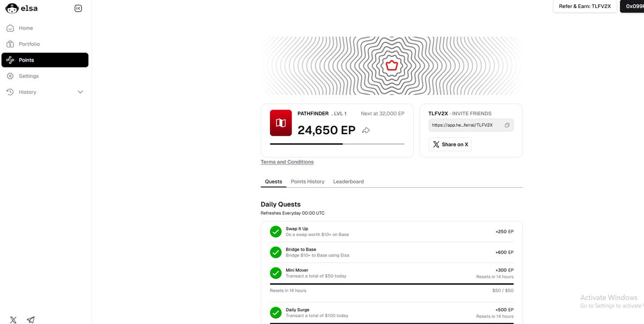Screen dimensions: 644x324
Task: Open the Terms and Conditions link
Action: click(x=287, y=162)
